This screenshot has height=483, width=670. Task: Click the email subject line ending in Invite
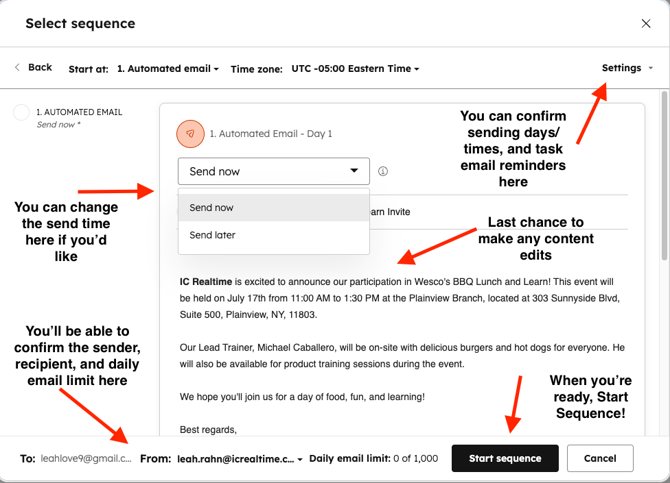(400, 212)
